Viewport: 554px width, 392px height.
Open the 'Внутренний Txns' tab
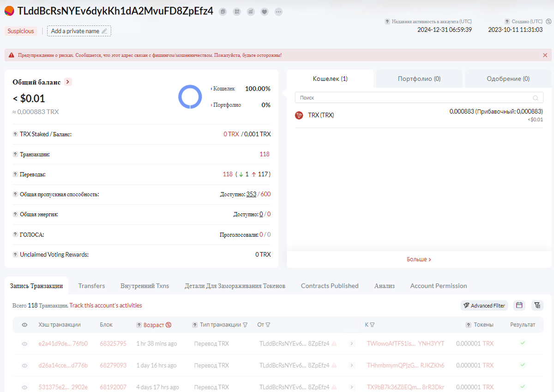145,286
